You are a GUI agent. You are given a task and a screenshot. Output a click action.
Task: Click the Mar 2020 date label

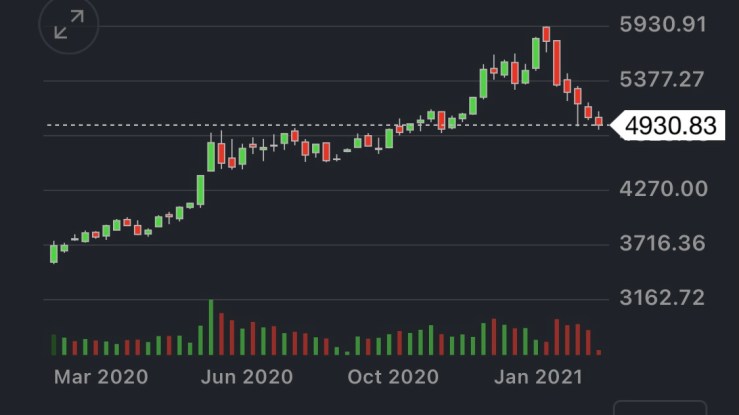pyautogui.click(x=100, y=377)
